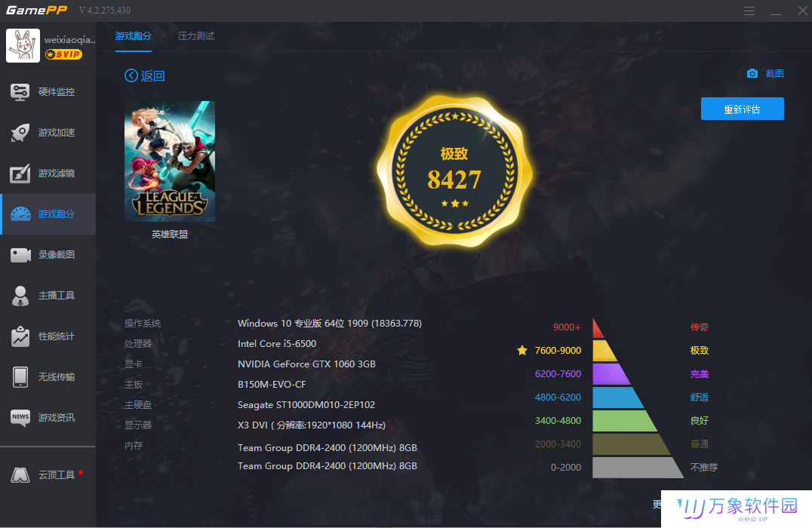Click the Windows 10 专业版 OS text
Image resolution: width=812 pixels, height=528 pixels.
point(329,324)
